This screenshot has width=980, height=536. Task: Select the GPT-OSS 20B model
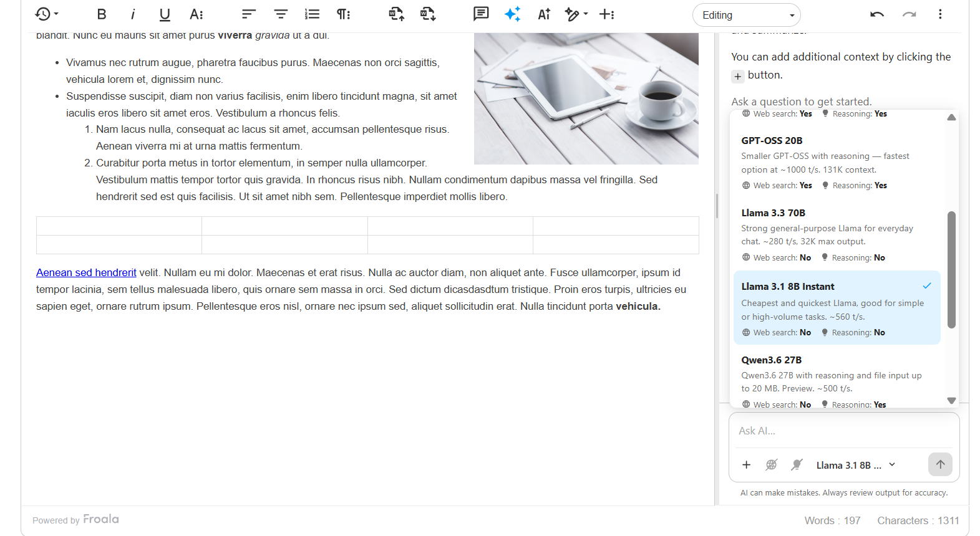point(837,163)
